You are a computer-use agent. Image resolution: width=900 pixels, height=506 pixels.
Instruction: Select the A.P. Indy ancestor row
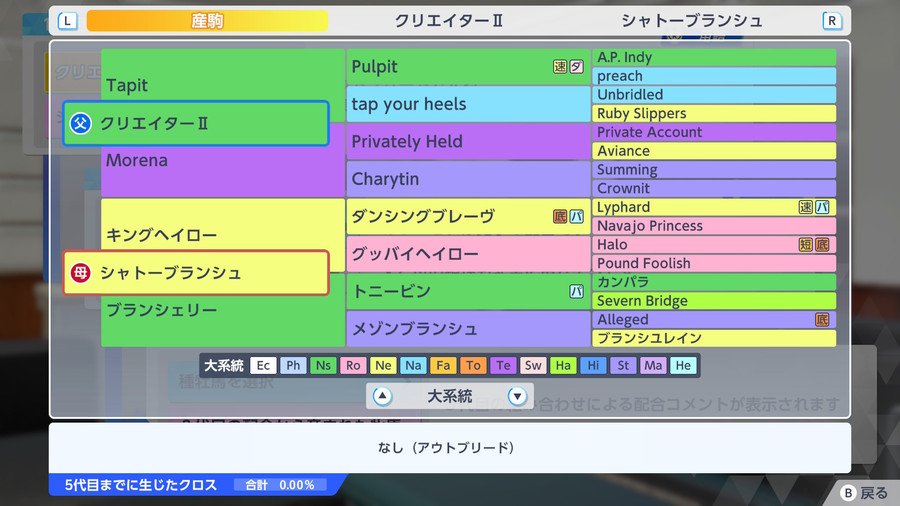714,57
